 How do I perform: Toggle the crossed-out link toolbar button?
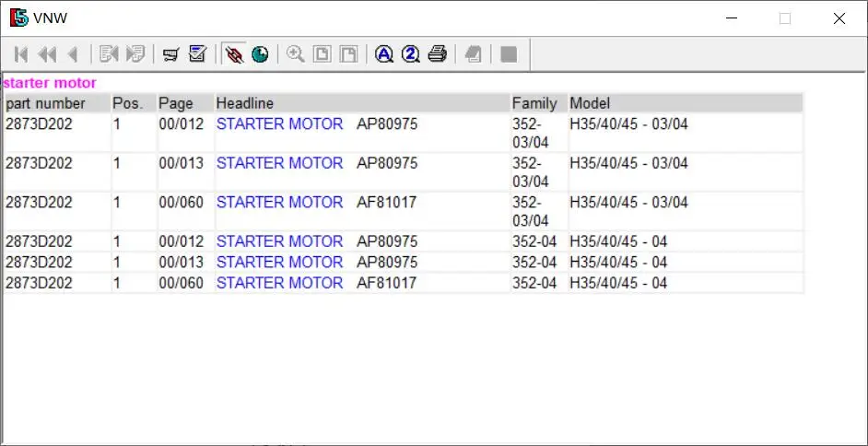(234, 54)
